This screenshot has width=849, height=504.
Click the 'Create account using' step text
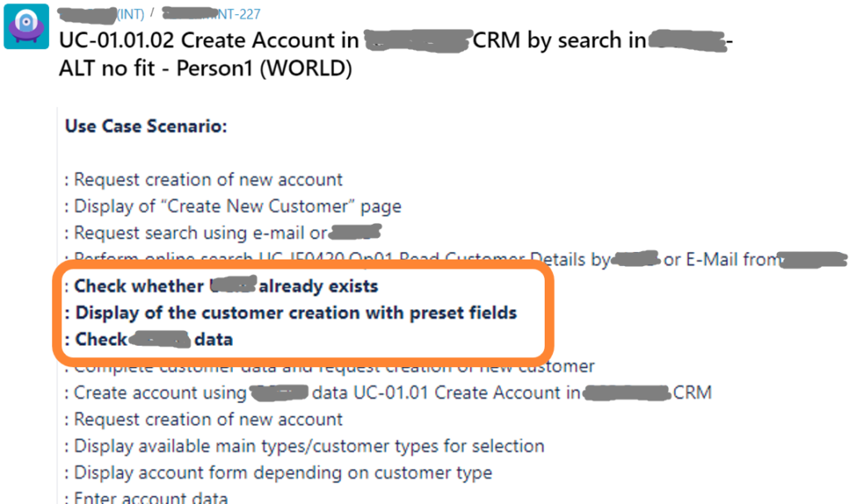pyautogui.click(x=160, y=393)
